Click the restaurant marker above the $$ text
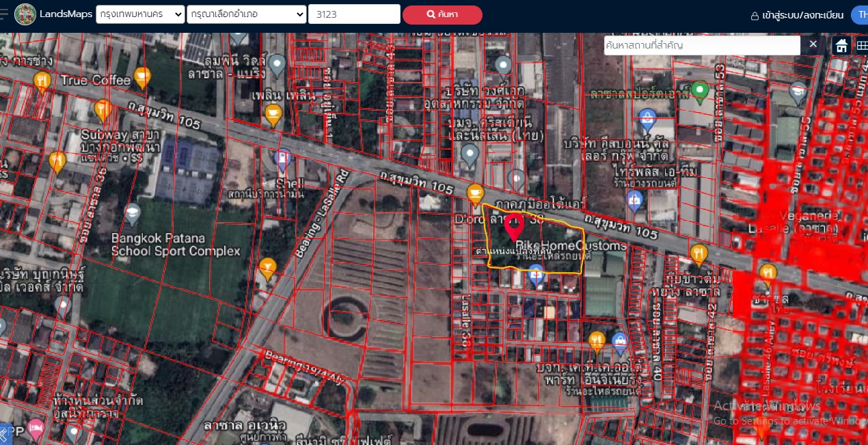Image resolution: width=868 pixels, height=445 pixels. pyautogui.click(x=57, y=162)
